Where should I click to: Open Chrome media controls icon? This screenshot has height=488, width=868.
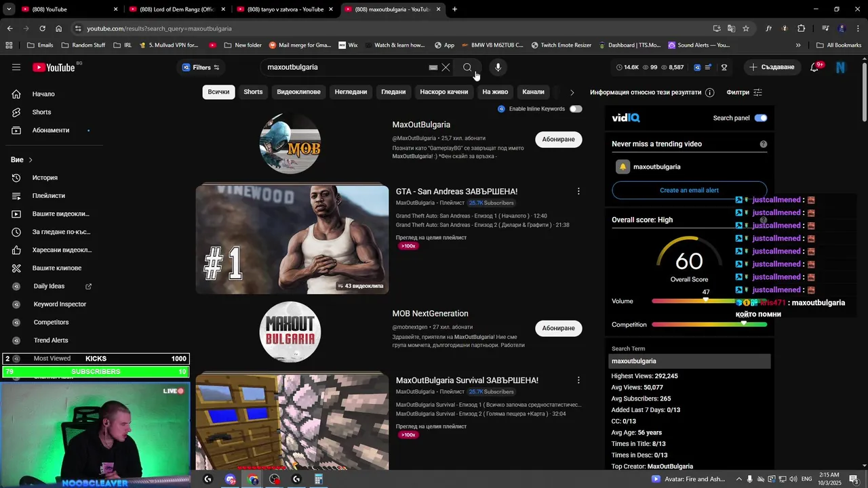pyautogui.click(x=825, y=28)
